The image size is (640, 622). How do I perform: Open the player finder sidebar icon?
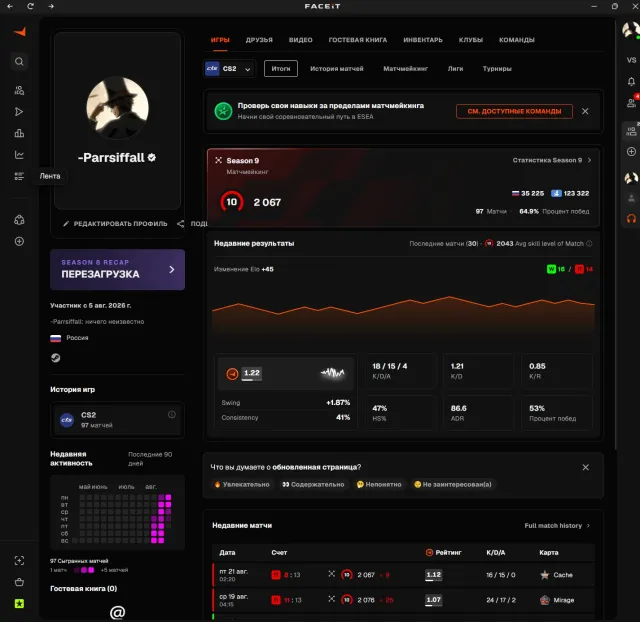click(x=19, y=90)
